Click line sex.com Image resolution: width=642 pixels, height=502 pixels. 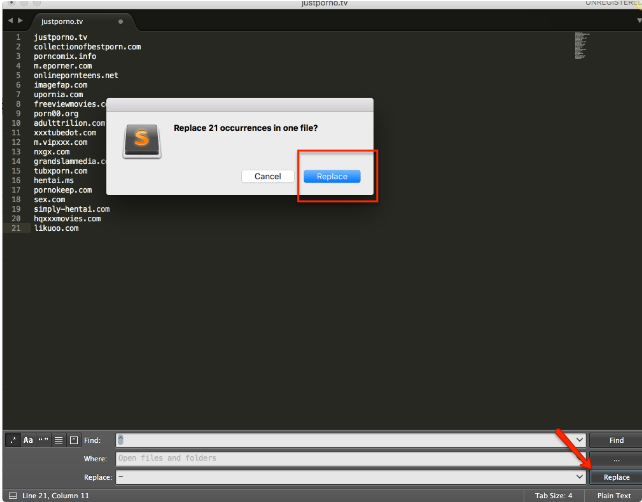coord(49,199)
